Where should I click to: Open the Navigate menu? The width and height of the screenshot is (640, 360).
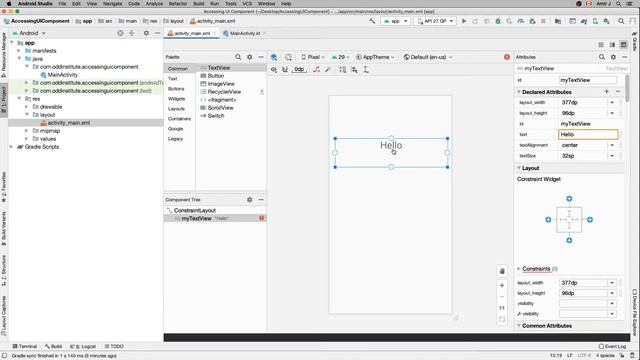point(112,4)
